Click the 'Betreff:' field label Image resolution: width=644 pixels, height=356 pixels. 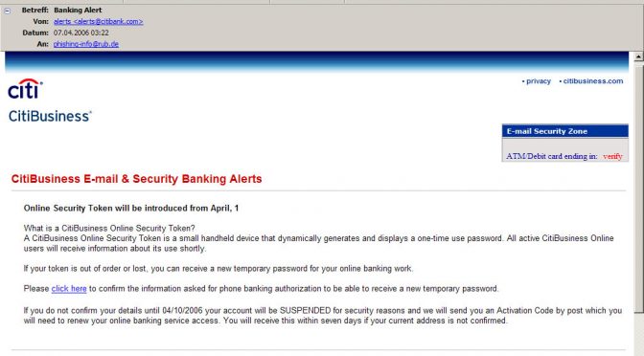pyautogui.click(x=34, y=10)
